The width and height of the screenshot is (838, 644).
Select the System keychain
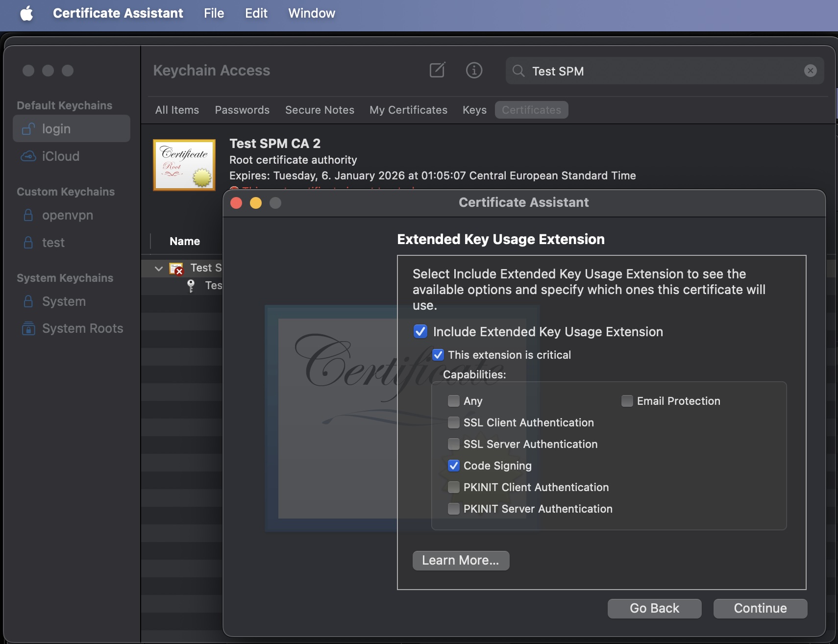[72, 301]
